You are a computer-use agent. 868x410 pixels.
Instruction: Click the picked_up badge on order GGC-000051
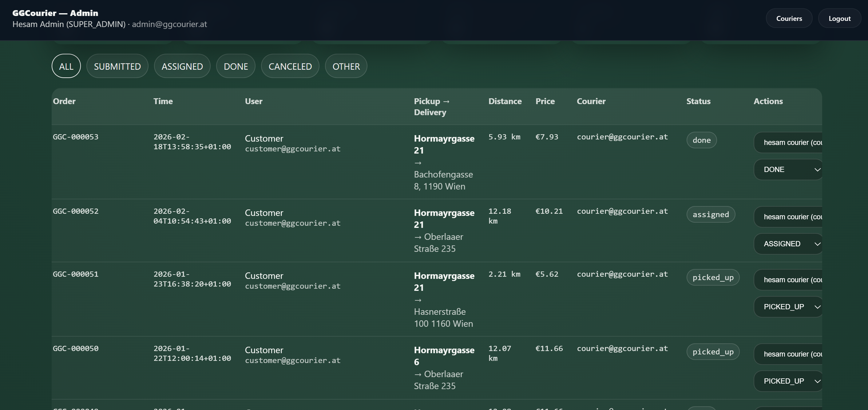(x=713, y=277)
